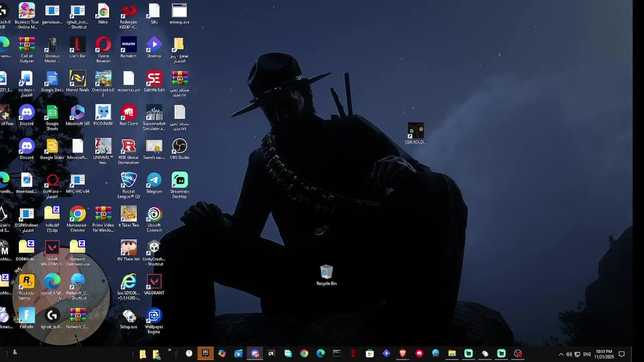Screen dimensions: 644x362
Task: Open the Epic Games taskbar icon
Action: pos(205,353)
